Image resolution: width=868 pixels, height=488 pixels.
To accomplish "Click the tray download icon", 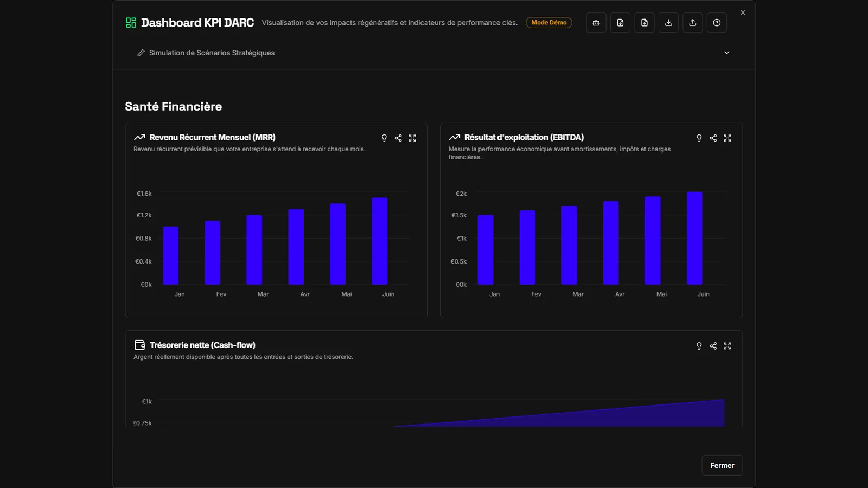I will 668,23.
